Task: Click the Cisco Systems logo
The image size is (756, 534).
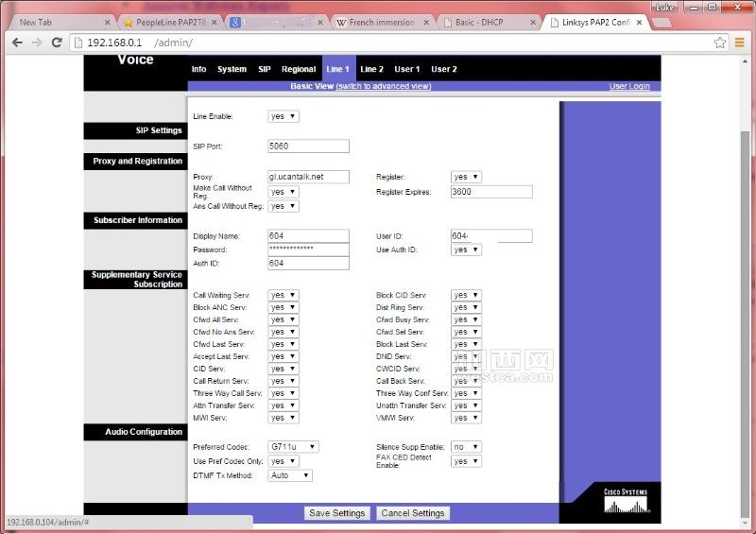Action: pos(626,501)
